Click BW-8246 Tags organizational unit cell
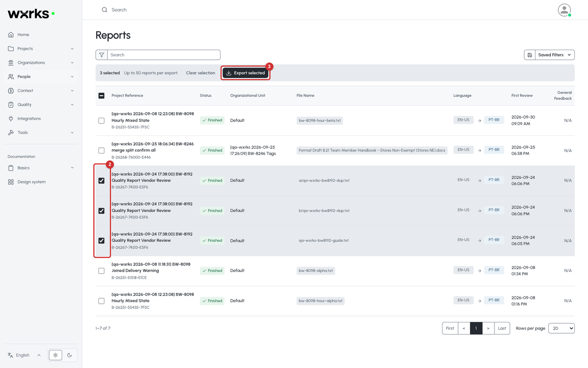The height and width of the screenshot is (368, 588). point(253,151)
